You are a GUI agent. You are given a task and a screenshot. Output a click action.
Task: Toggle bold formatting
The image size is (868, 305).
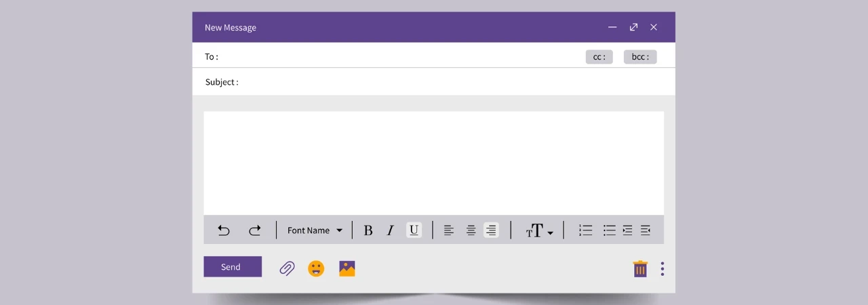tap(368, 230)
